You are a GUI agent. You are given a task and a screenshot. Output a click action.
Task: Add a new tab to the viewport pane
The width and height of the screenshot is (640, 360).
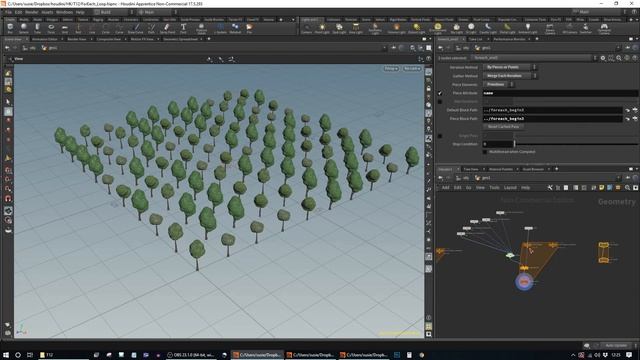click(209, 39)
